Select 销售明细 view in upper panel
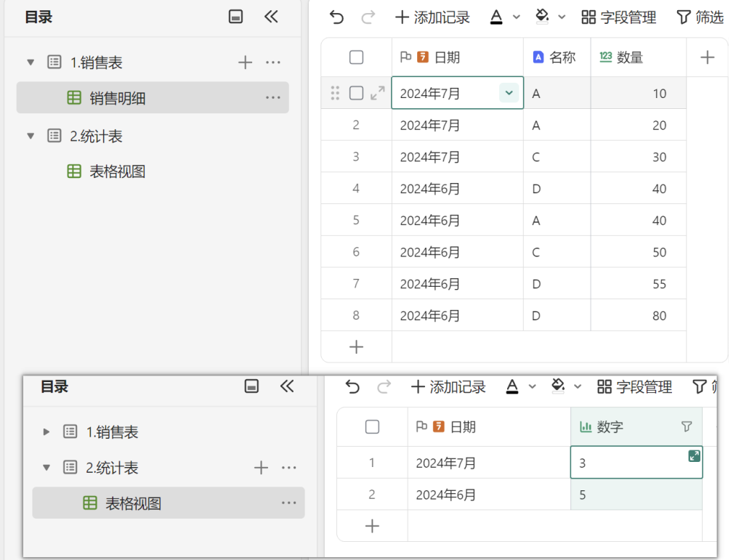 tap(153, 97)
